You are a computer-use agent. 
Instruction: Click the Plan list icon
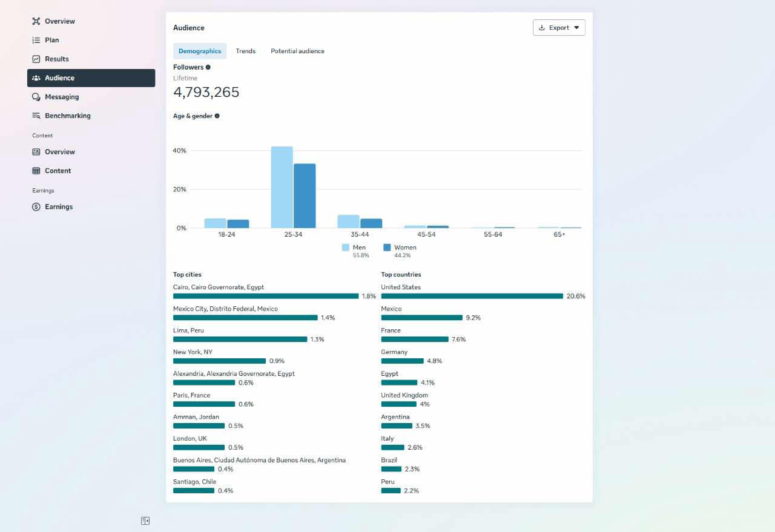click(36, 40)
